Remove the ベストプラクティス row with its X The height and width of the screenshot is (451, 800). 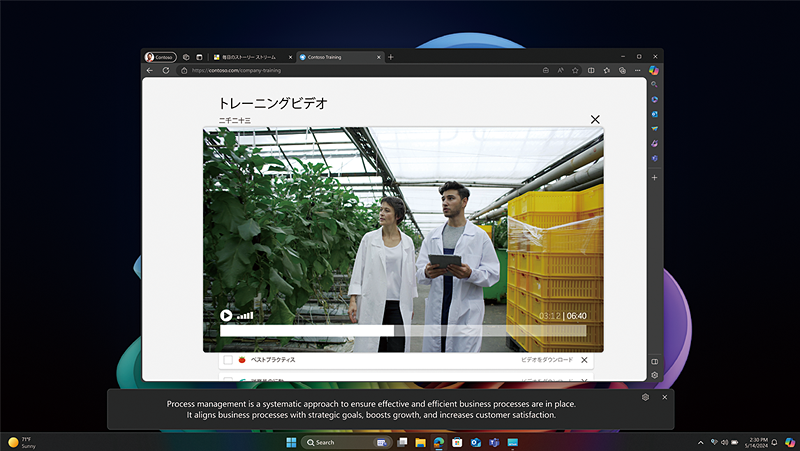pos(584,360)
